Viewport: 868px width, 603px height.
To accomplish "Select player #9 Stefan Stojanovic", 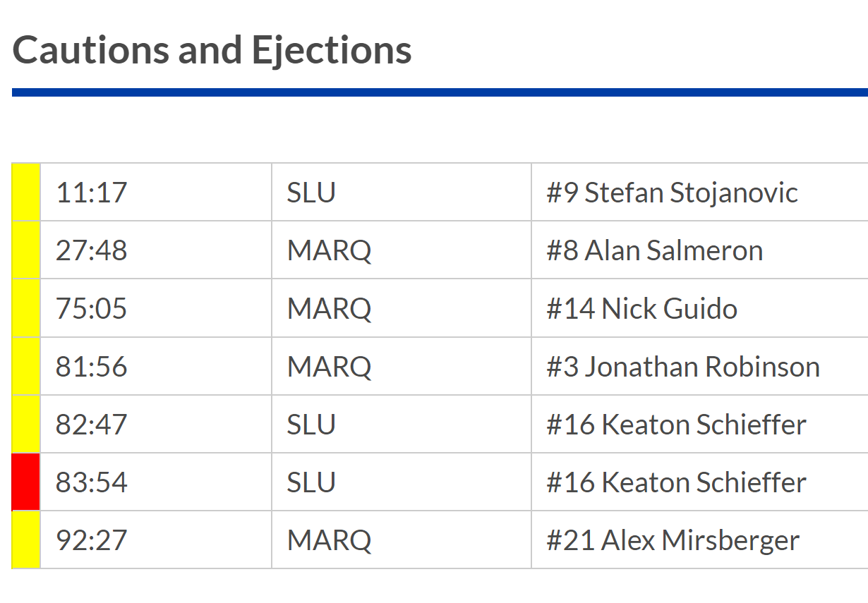I will pyautogui.click(x=672, y=193).
